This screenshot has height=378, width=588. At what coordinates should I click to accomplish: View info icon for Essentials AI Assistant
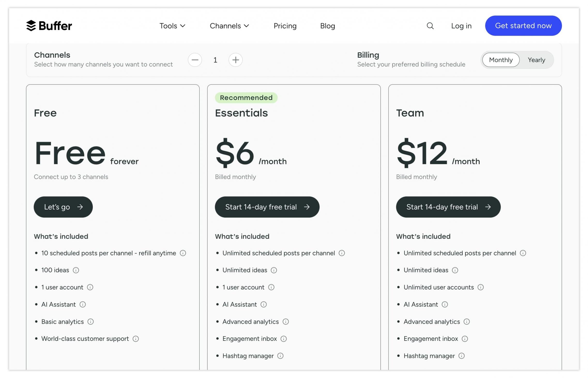(263, 304)
